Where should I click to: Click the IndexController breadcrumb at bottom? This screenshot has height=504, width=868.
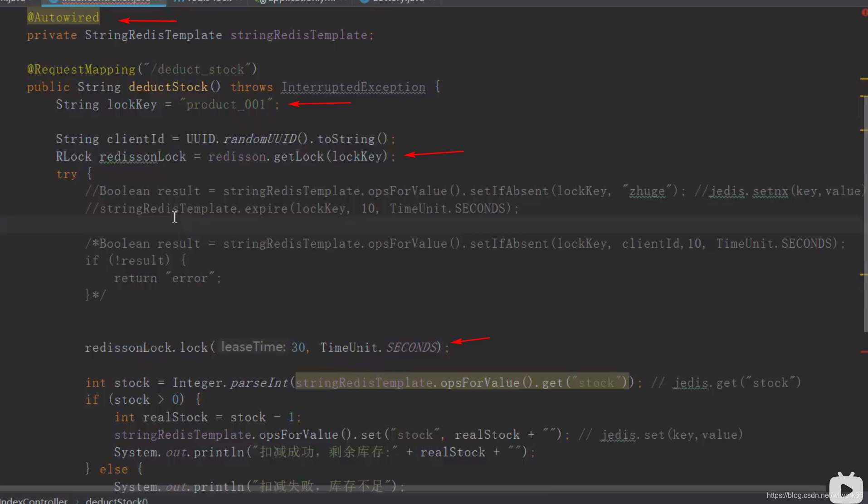tap(34, 500)
